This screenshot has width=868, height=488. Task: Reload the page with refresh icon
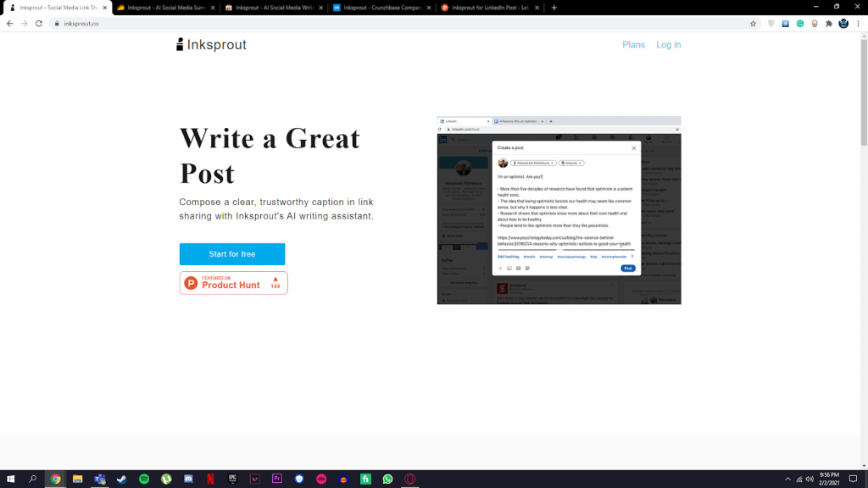tap(39, 24)
